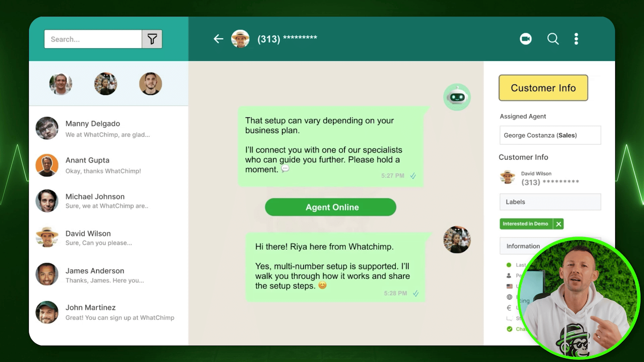Click the chatbot robot avatar icon
The height and width of the screenshot is (362, 644).
pos(457,97)
